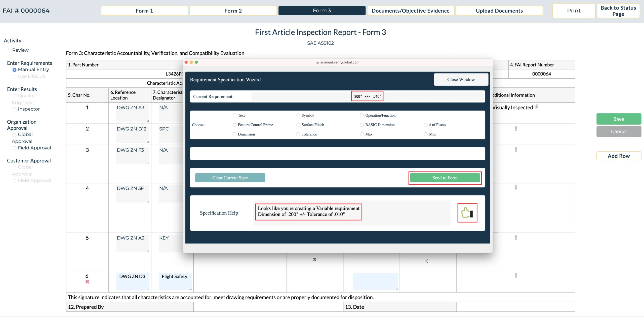Click the Send to Form button
The height and width of the screenshot is (317, 644).
(445, 177)
